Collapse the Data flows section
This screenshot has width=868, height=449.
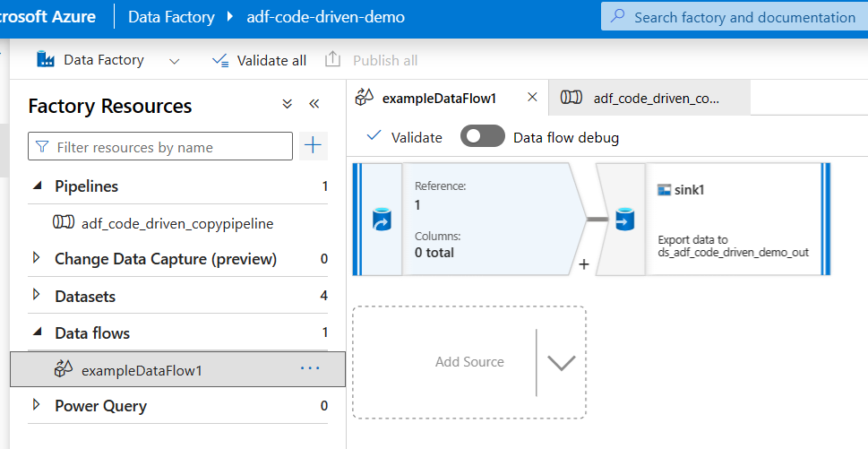(37, 332)
